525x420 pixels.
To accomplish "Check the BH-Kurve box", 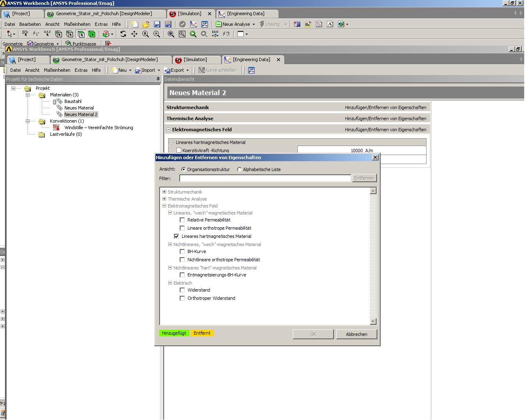I will pyautogui.click(x=182, y=251).
